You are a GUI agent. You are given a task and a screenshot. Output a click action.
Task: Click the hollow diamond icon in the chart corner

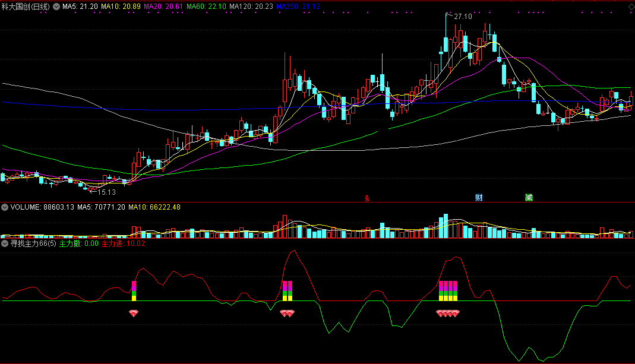tap(631, 7)
